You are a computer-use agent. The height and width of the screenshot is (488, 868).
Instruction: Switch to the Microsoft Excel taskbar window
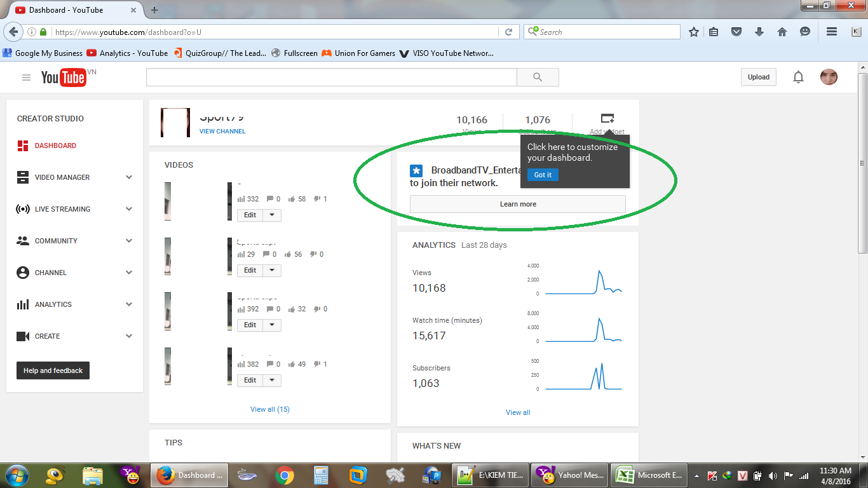(648, 475)
